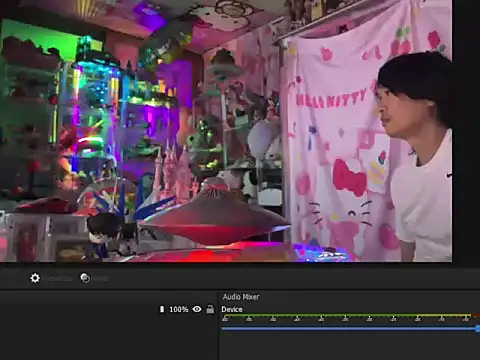Grab the blue volume slider handle

tap(478, 329)
